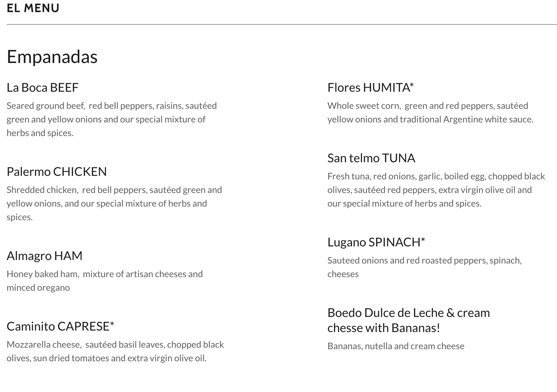557x392 pixels.
Task: Click the sauteed onions spinach description
Action: click(424, 267)
